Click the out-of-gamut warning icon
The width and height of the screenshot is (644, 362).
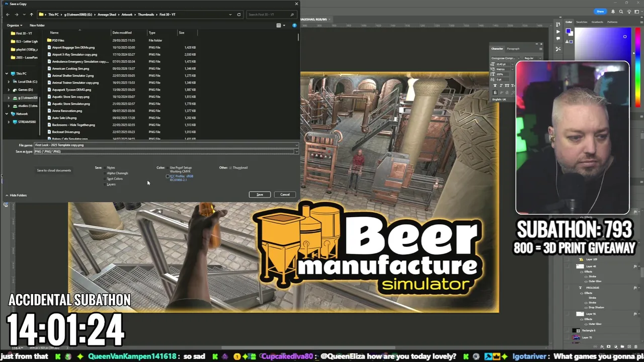567,42
